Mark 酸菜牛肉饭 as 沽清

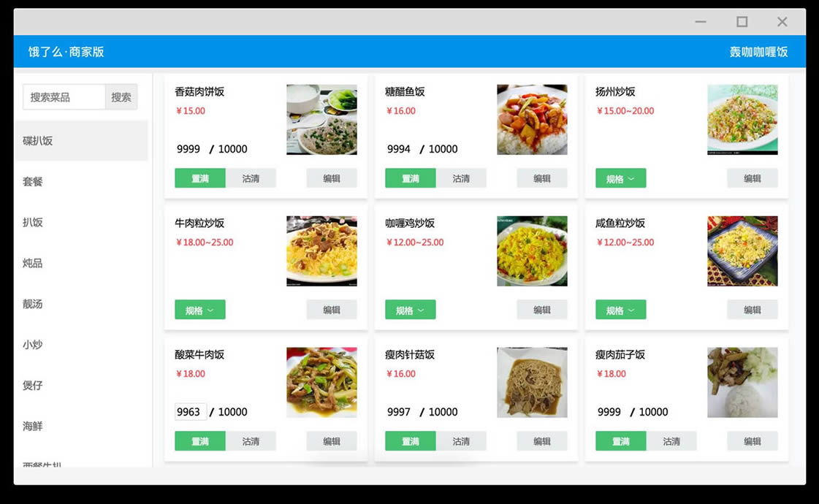(251, 441)
